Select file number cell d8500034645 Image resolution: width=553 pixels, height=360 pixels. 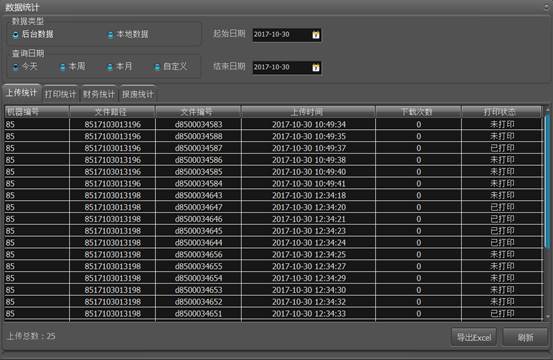pyautogui.click(x=199, y=231)
